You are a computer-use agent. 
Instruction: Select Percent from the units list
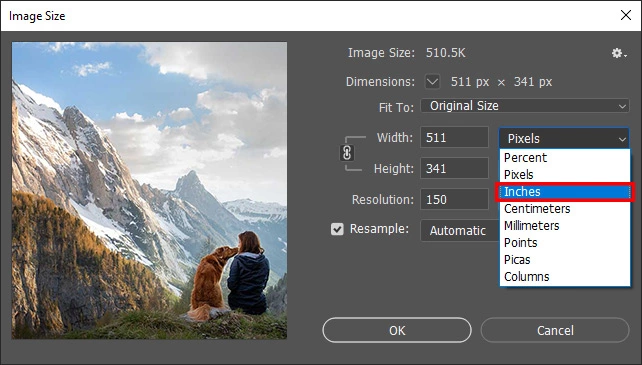point(565,158)
